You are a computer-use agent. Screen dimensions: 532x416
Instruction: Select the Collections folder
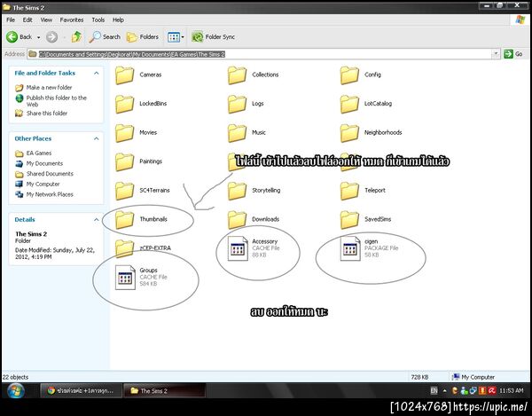point(253,75)
